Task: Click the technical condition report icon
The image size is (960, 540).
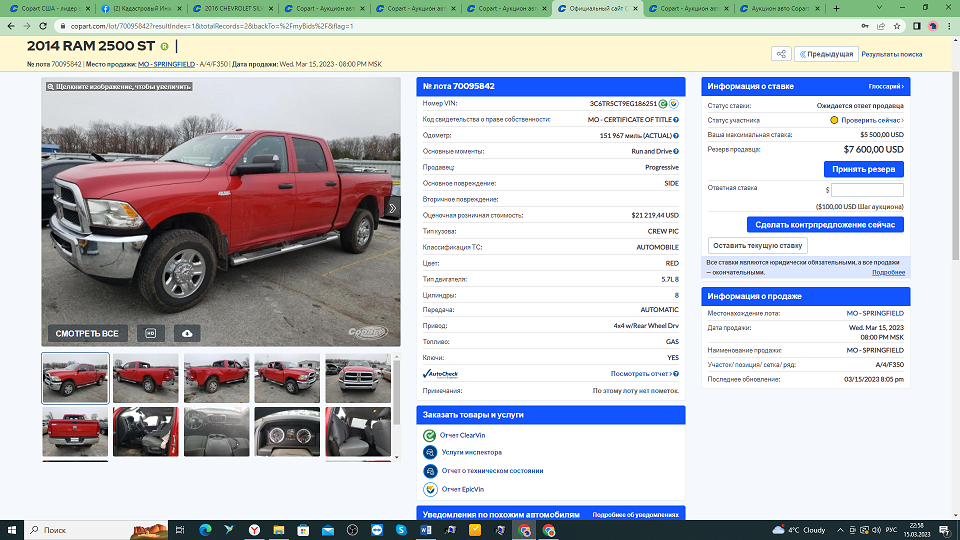Action: click(x=430, y=471)
